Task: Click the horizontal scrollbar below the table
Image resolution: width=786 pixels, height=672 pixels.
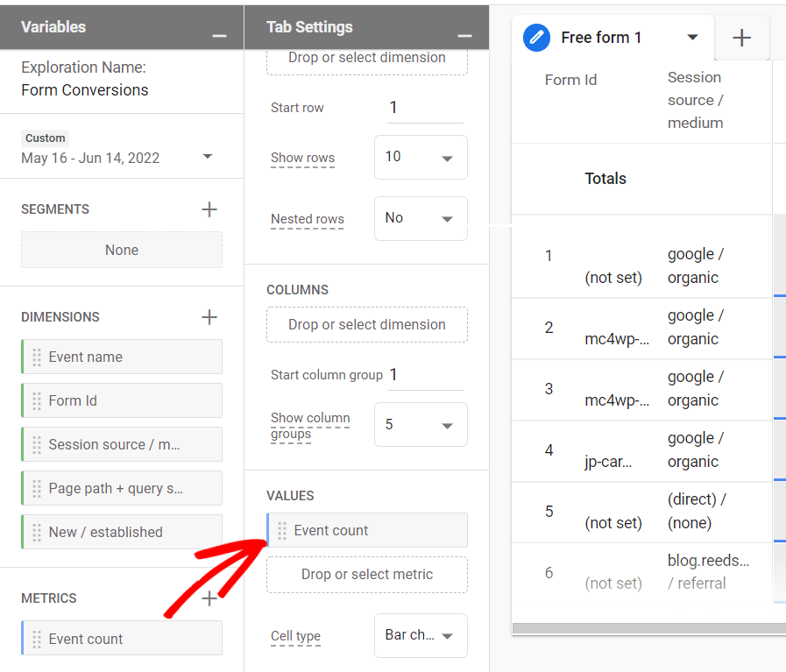Action: tap(648, 628)
